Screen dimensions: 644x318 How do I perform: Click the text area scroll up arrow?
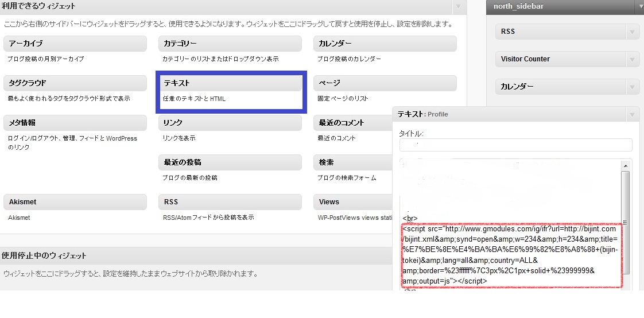tap(625, 166)
